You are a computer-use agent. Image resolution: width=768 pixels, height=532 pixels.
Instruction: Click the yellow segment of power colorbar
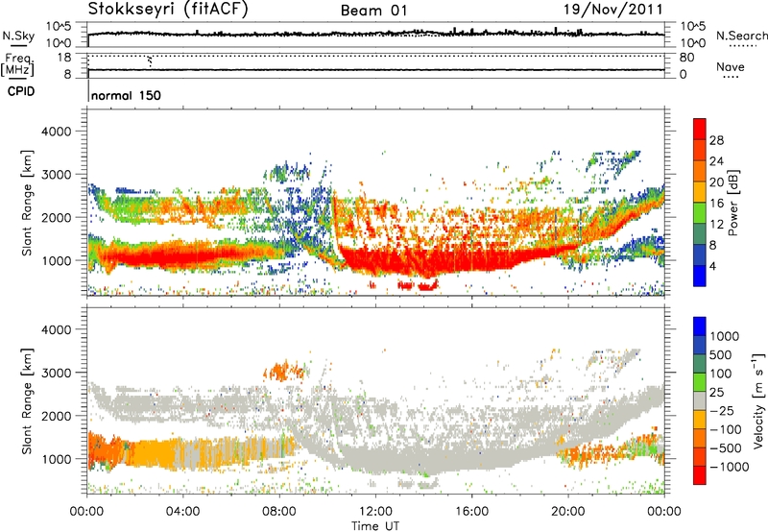[x=700, y=192]
